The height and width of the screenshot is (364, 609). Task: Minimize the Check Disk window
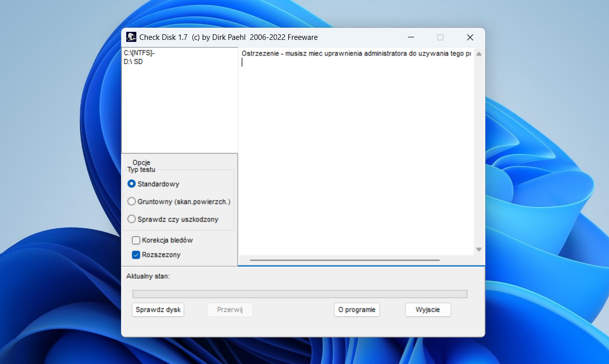[x=410, y=37]
